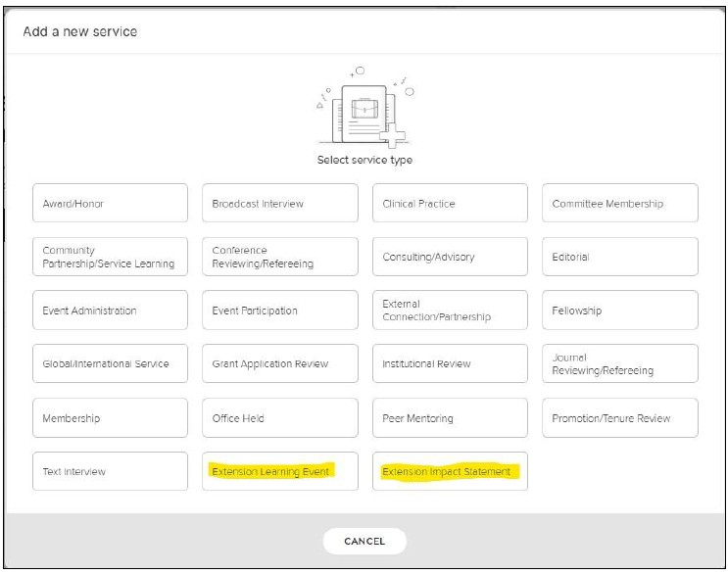Choose External Connection/Partnership option
The height and width of the screenshot is (574, 728).
tap(450, 311)
